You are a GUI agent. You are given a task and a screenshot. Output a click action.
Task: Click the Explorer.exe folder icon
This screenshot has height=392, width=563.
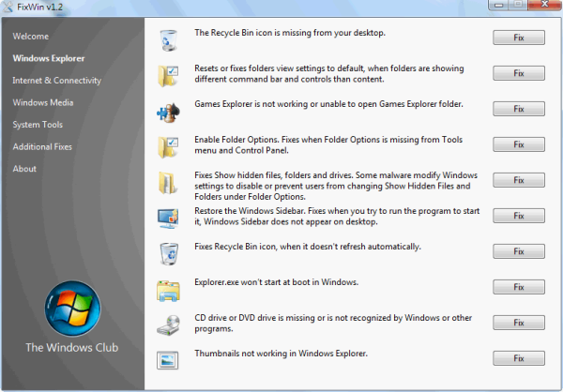(x=168, y=291)
